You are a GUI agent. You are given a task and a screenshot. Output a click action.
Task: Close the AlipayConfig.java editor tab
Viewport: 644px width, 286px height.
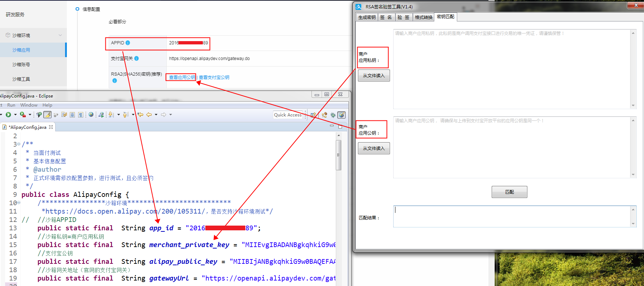coord(51,127)
